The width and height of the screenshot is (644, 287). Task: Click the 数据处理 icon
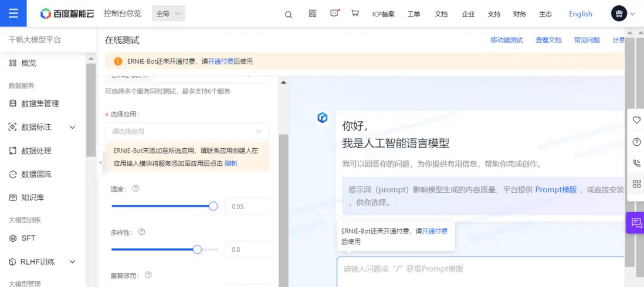pyautogui.click(x=13, y=151)
